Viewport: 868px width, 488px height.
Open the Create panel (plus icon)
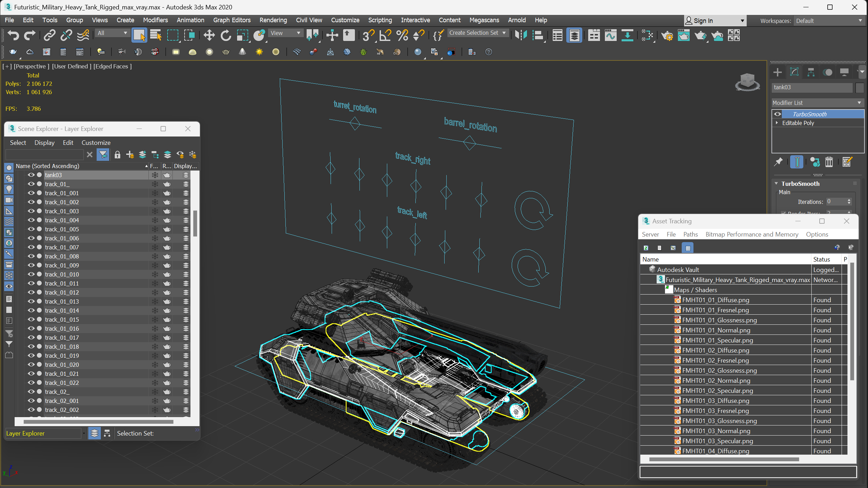click(x=778, y=72)
